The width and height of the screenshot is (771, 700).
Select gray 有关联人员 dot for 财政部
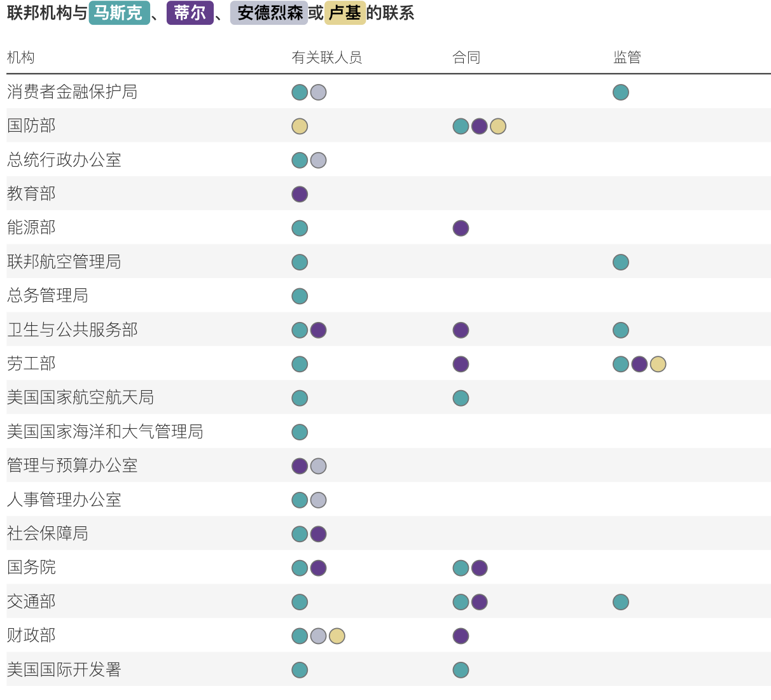pos(318,636)
